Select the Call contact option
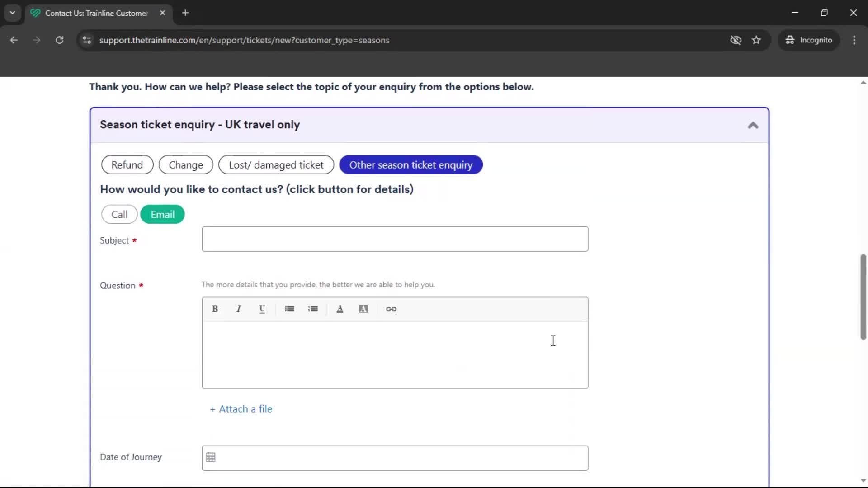Screen dimensions: 868x488 (119, 214)
